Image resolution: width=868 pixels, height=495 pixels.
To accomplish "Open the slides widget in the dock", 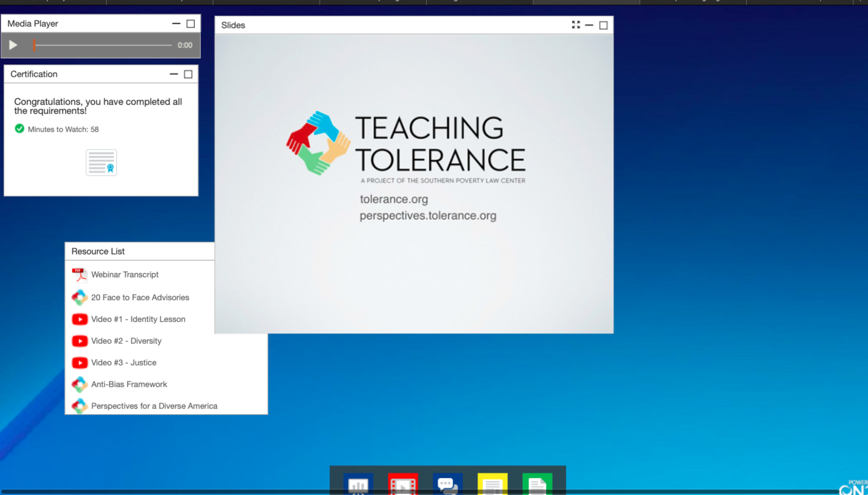I will pos(358,484).
